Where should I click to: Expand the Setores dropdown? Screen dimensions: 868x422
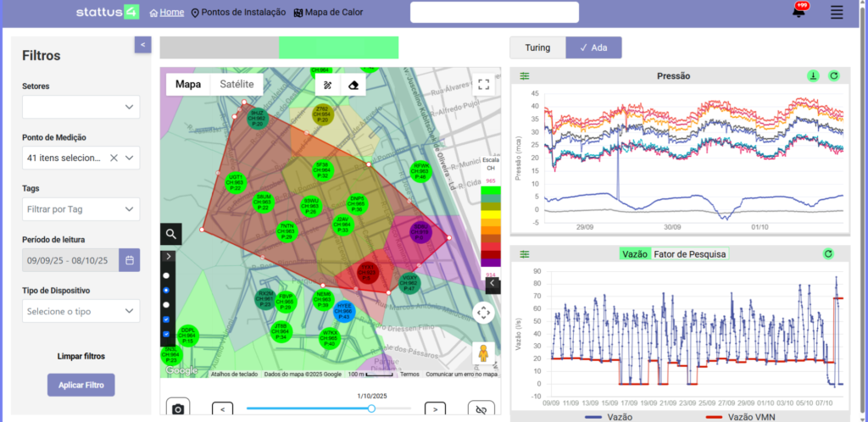(81, 107)
